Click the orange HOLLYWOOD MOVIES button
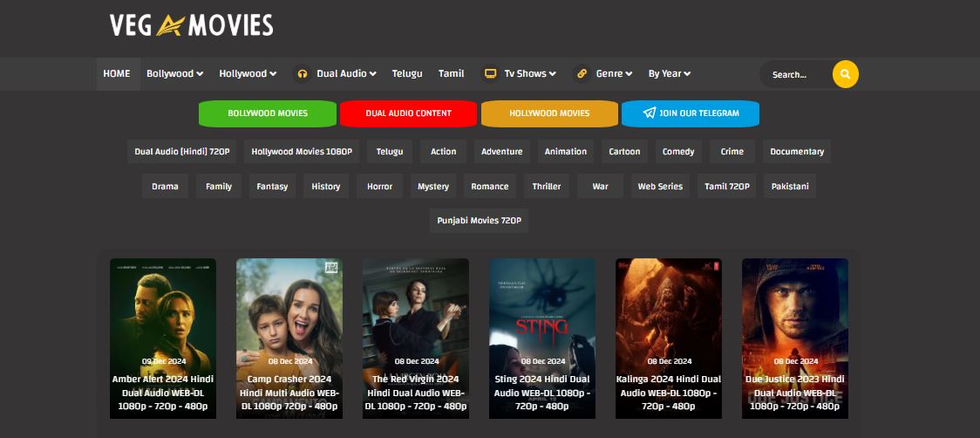 coord(549,113)
